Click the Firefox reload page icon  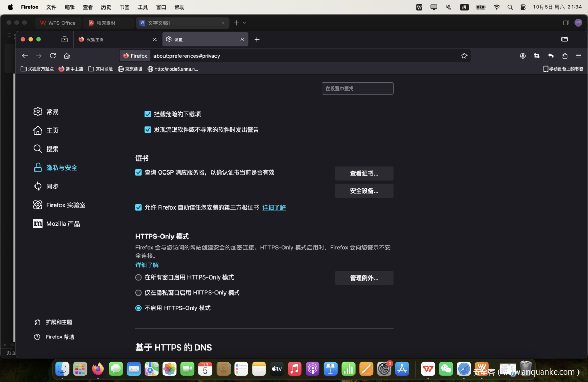[x=53, y=56]
